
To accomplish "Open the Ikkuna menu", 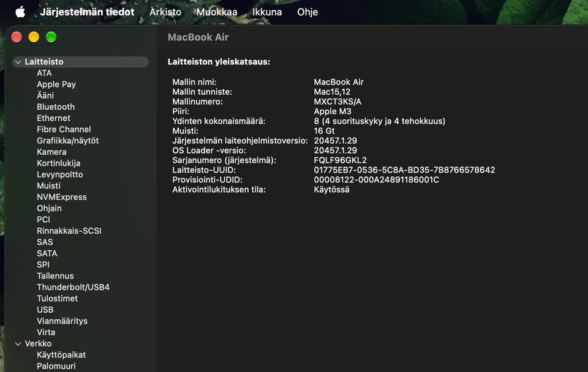I will click(x=267, y=12).
